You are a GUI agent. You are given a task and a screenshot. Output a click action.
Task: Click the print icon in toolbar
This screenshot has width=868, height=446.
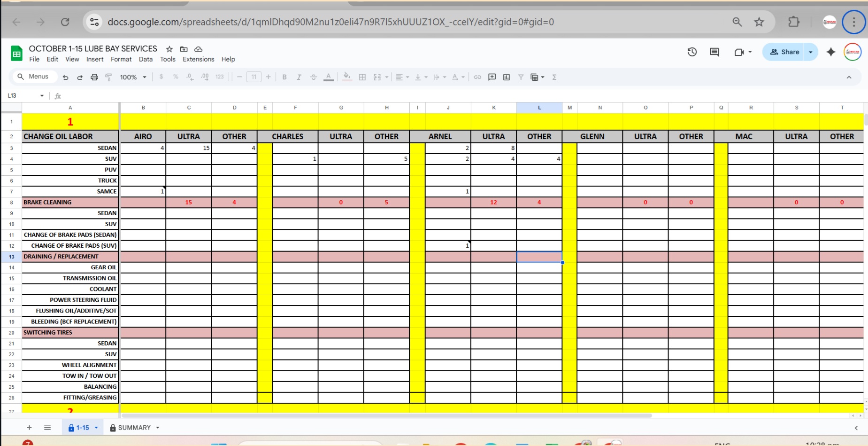(94, 77)
